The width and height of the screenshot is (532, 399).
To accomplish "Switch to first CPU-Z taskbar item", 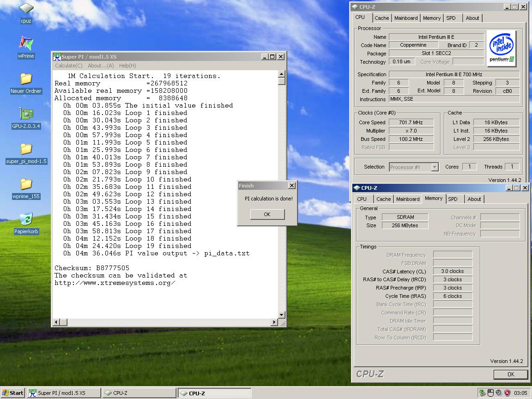I will [139, 393].
